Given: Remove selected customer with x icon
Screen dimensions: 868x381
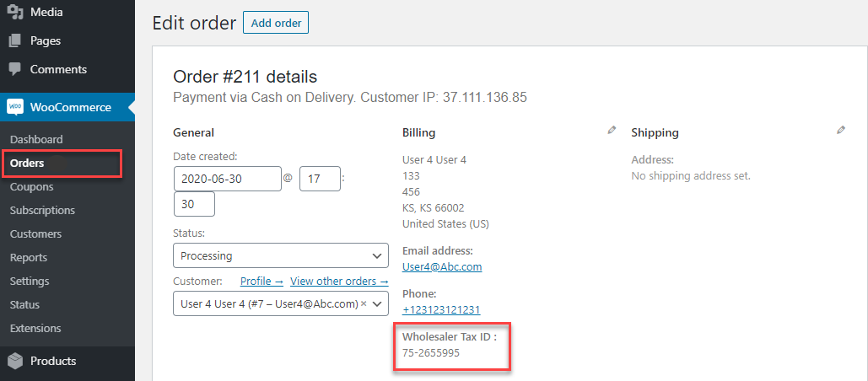Looking at the screenshot, I should coord(364,303).
